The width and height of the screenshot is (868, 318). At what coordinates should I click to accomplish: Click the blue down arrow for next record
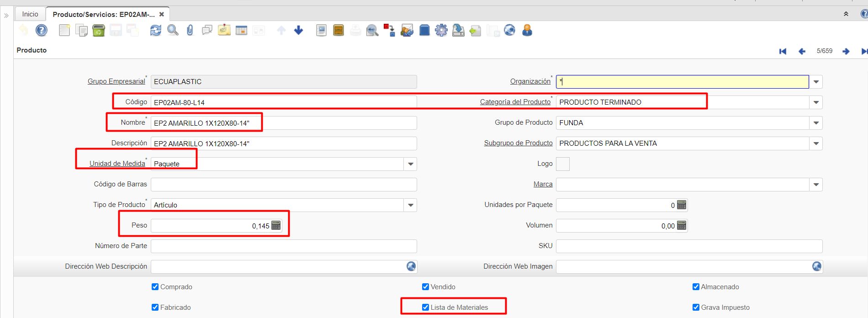click(x=298, y=31)
